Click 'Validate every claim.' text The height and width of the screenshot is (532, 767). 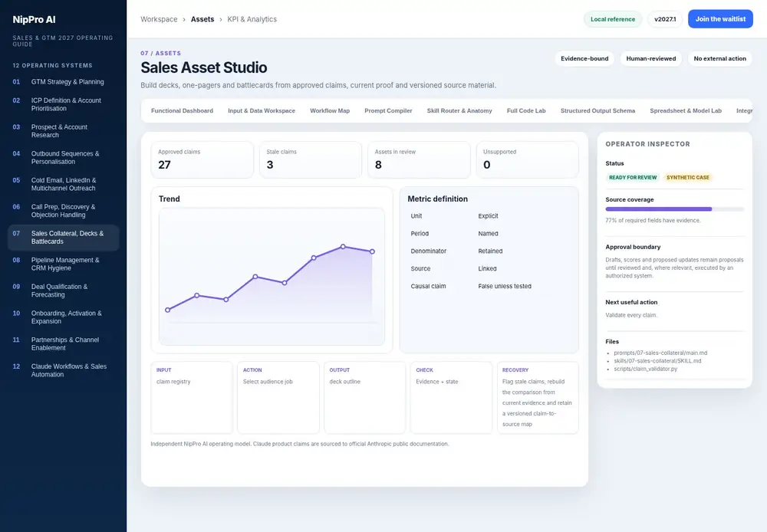click(631, 315)
